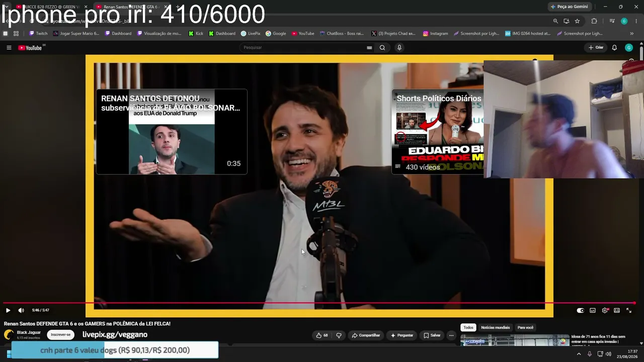Like the video with the thumbs up
The width and height of the screenshot is (644, 362).
pos(322,335)
